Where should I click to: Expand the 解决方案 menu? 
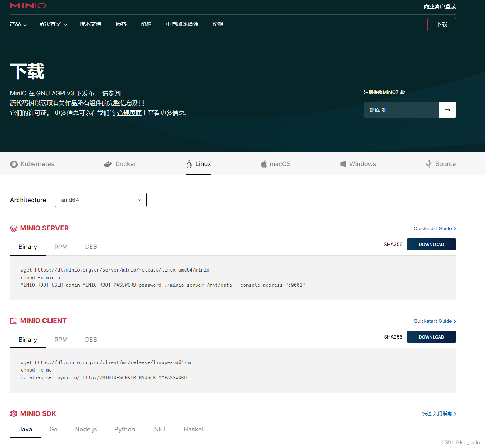[x=53, y=24]
